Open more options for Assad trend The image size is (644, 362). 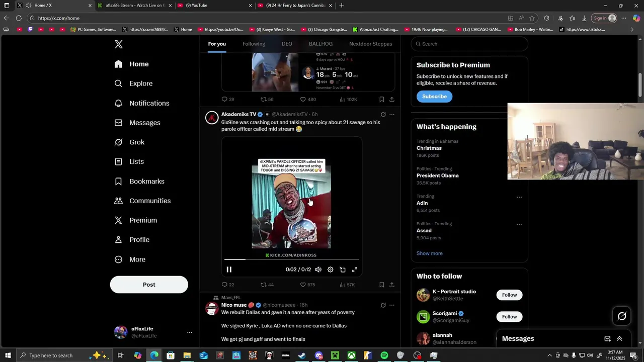(x=519, y=225)
